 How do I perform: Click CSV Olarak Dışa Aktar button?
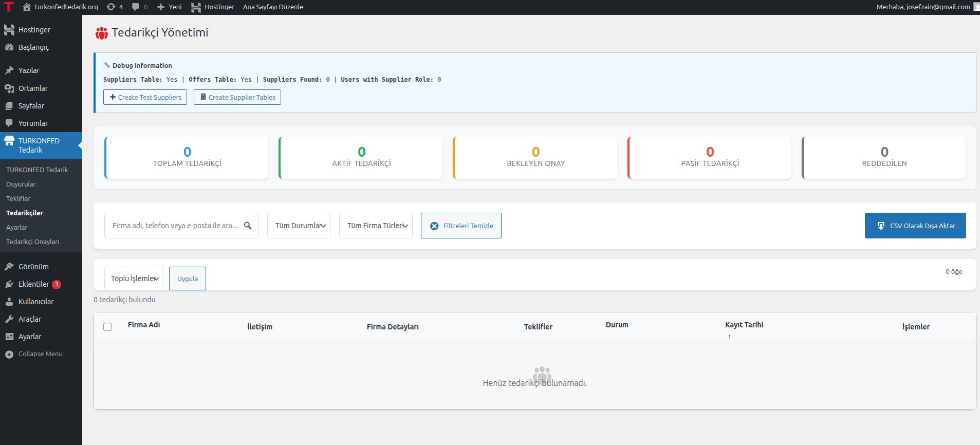click(x=915, y=226)
